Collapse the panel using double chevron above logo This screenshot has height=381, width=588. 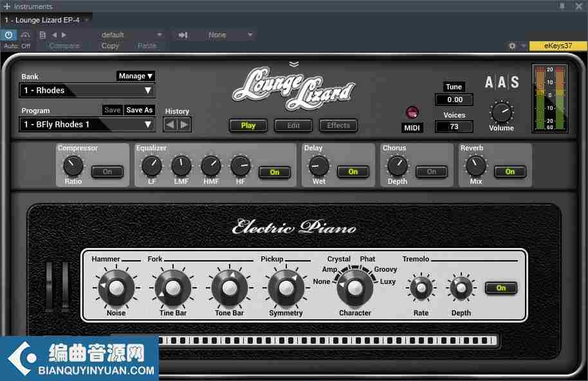tap(293, 64)
